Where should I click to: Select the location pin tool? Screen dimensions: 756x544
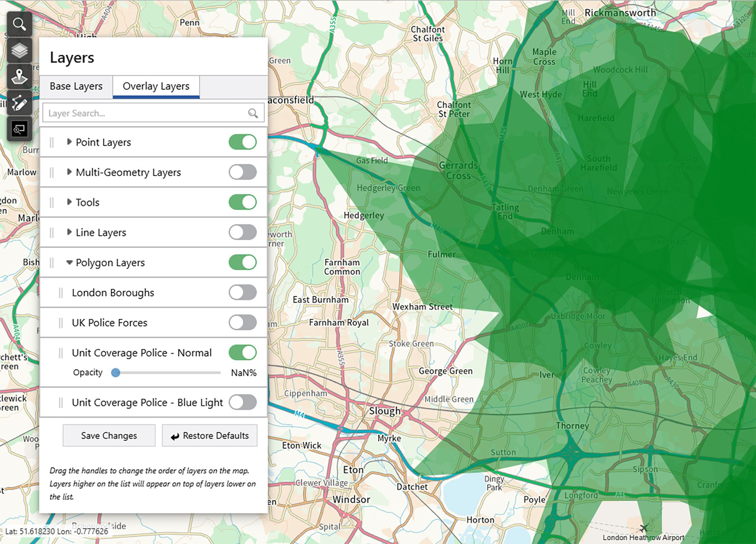[x=19, y=76]
